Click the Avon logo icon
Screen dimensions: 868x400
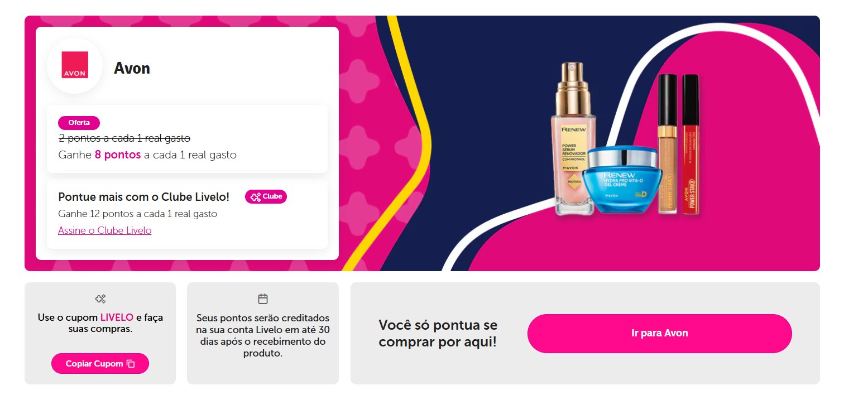pos(75,65)
